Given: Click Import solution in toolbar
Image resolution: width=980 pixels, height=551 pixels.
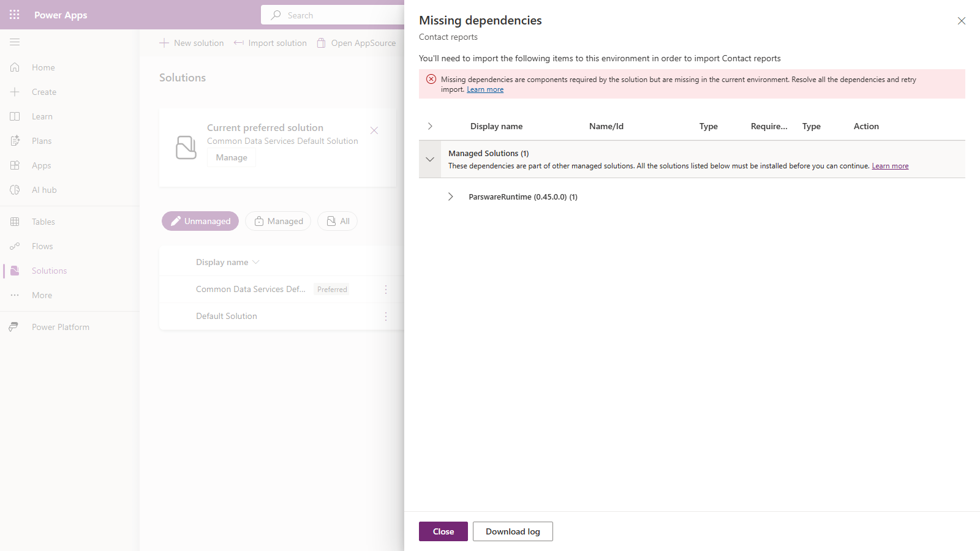Looking at the screenshot, I should pos(270,43).
